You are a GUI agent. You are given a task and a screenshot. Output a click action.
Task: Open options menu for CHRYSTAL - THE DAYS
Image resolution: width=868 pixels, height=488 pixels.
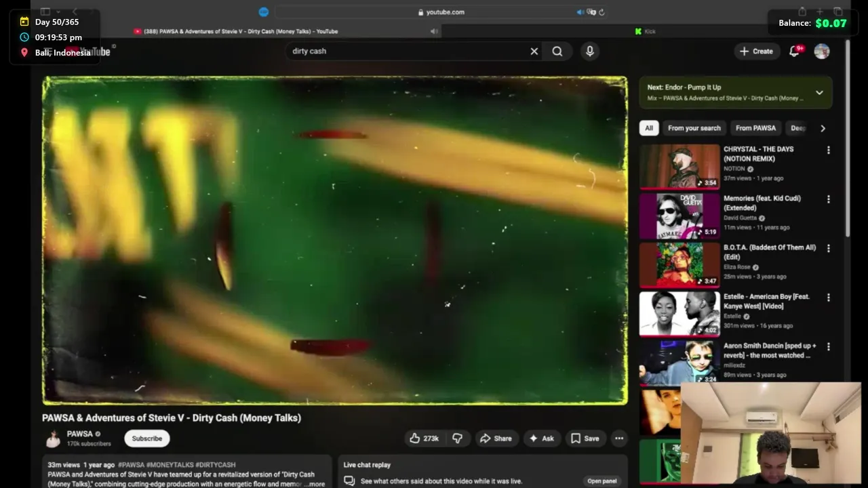coord(828,150)
